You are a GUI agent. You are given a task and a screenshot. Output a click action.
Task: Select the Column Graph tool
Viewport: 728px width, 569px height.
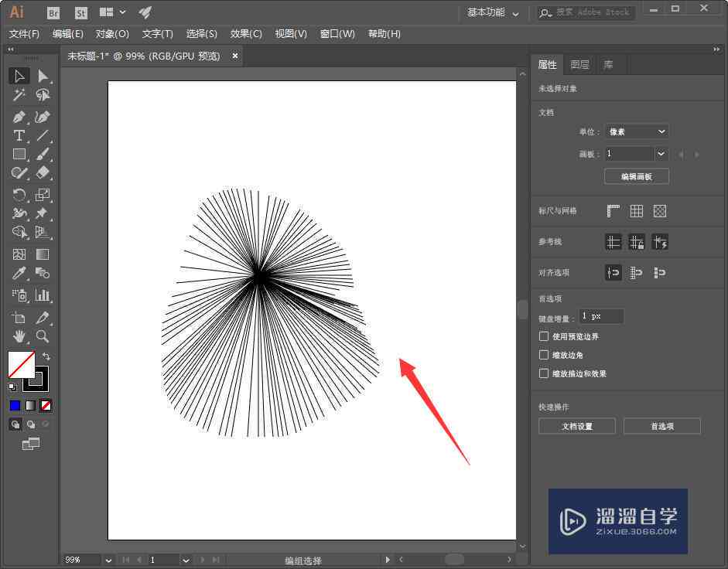[x=43, y=295]
